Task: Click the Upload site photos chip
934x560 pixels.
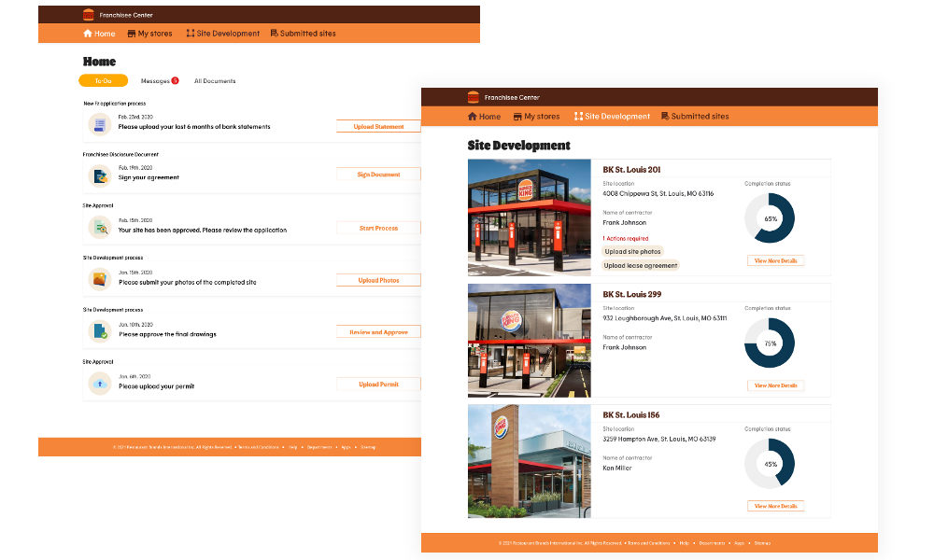Action: (632, 252)
